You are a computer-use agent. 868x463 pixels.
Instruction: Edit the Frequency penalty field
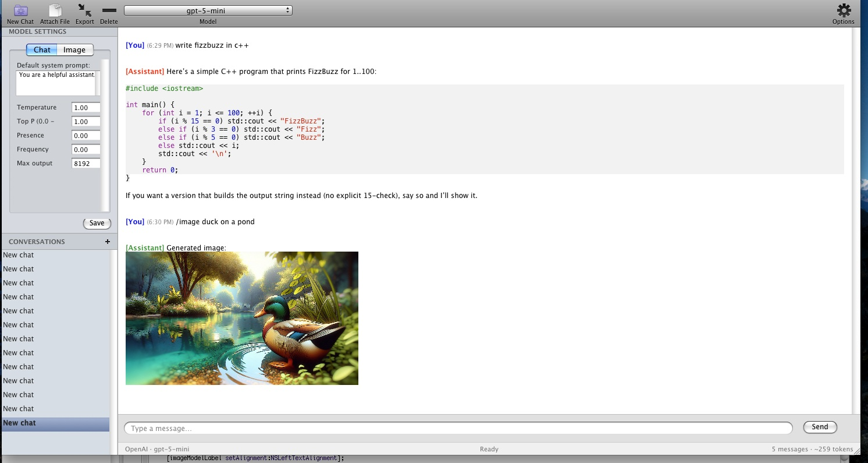click(86, 150)
